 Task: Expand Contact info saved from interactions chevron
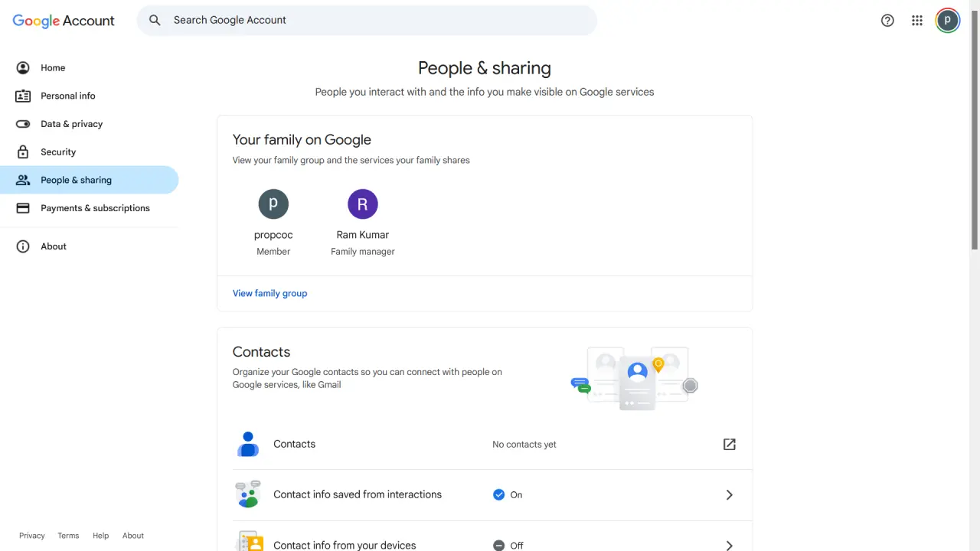[x=730, y=495]
